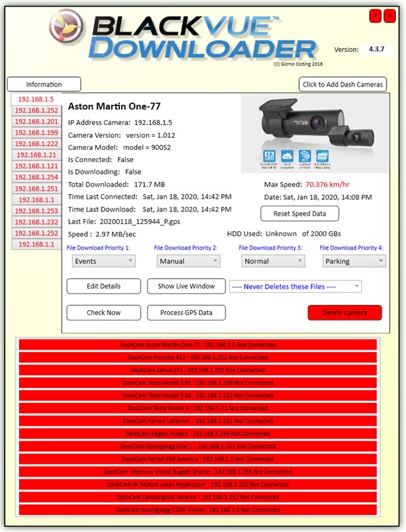Select the DashCam Pagani Huayra status row

tap(198, 433)
